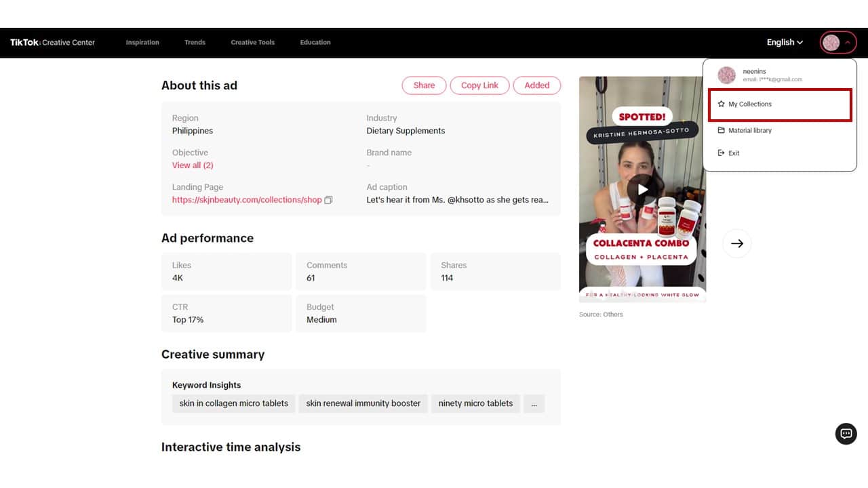Click the Creative summary heading
This screenshot has height=488, width=868.
pyautogui.click(x=213, y=354)
